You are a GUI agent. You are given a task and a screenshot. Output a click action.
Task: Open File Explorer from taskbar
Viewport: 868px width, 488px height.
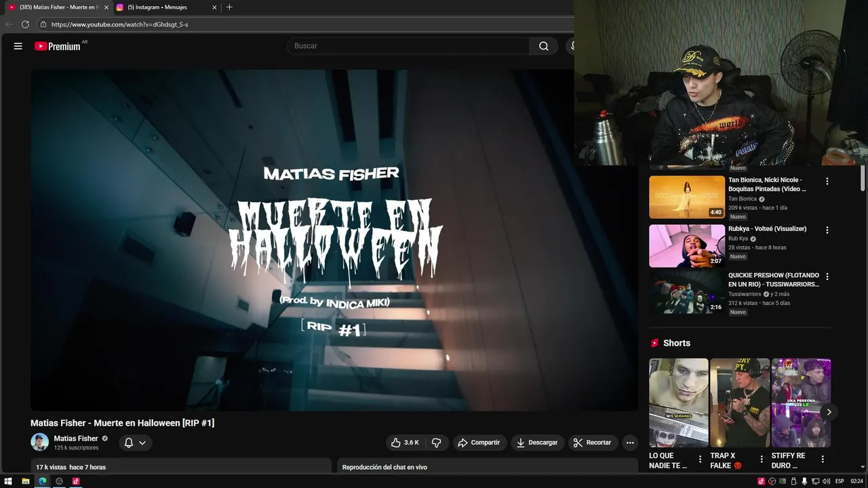click(x=25, y=481)
